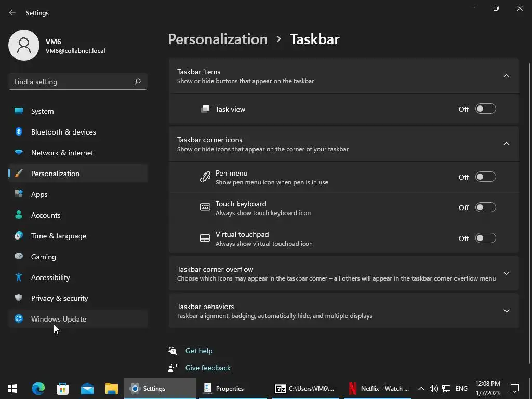The width and height of the screenshot is (532, 399).
Task: Select Privacy & security in sidebar
Action: coord(78,298)
